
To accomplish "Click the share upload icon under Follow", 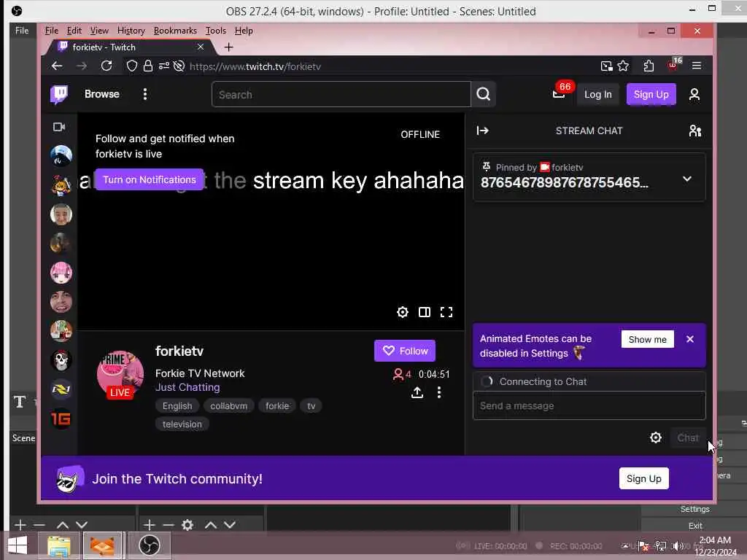I will 417,392.
